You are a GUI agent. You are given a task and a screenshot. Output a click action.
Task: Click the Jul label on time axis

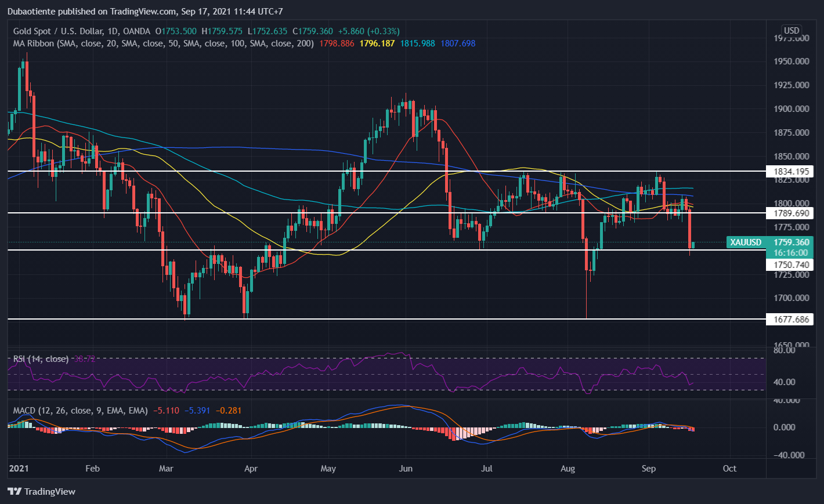(486, 469)
